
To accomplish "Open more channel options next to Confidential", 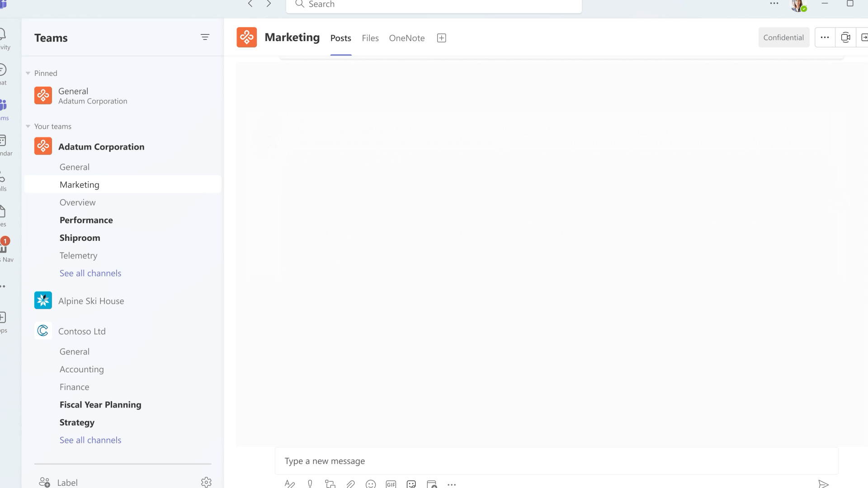I will pos(825,38).
